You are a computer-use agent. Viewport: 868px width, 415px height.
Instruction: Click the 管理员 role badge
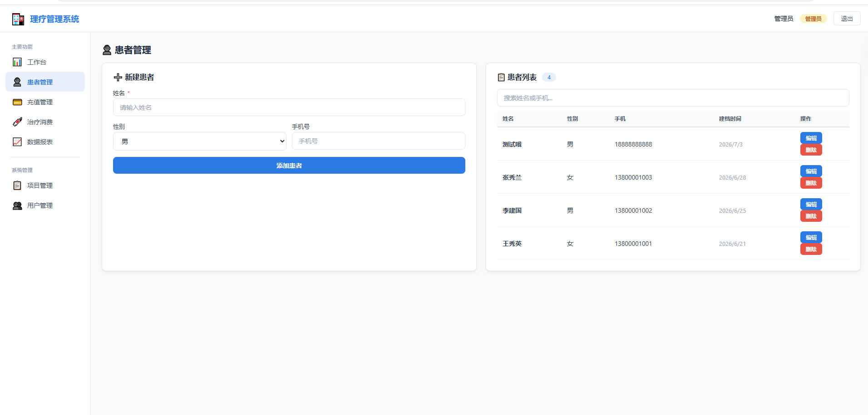tap(814, 19)
